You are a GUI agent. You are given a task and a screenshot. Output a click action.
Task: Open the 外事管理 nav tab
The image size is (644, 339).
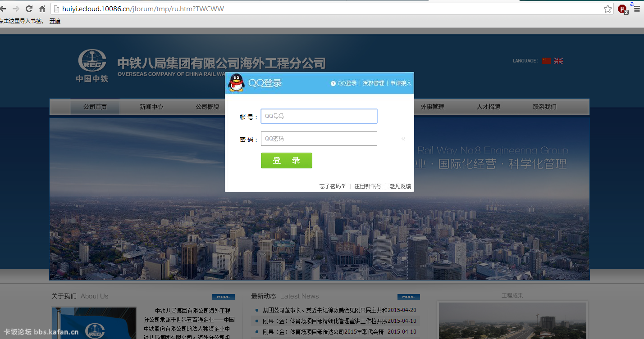[432, 107]
